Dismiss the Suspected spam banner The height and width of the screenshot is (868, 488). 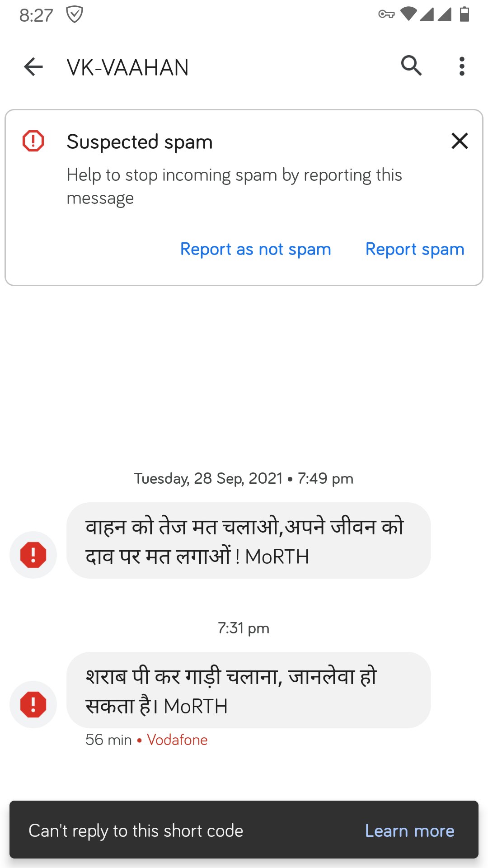pyautogui.click(x=460, y=141)
